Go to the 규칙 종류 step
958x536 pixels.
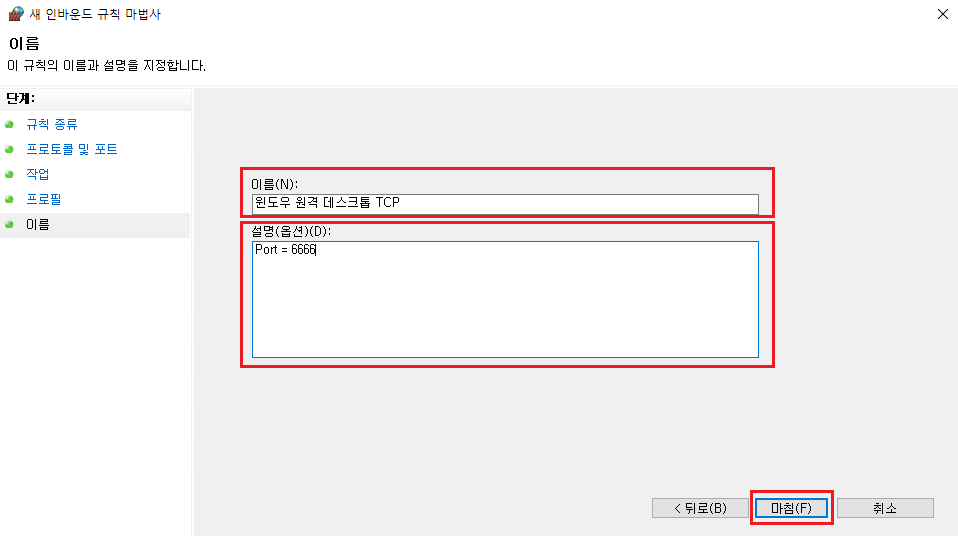[x=52, y=124]
